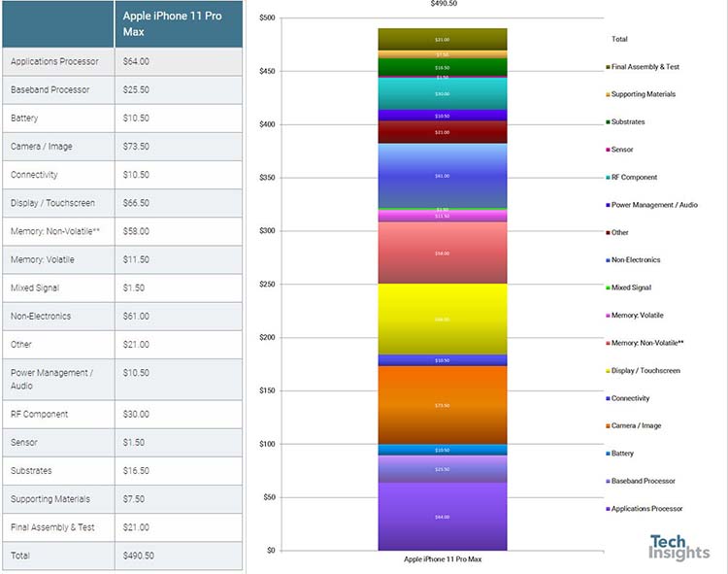Click the Other legend entry
The height and width of the screenshot is (574, 728).
click(617, 233)
